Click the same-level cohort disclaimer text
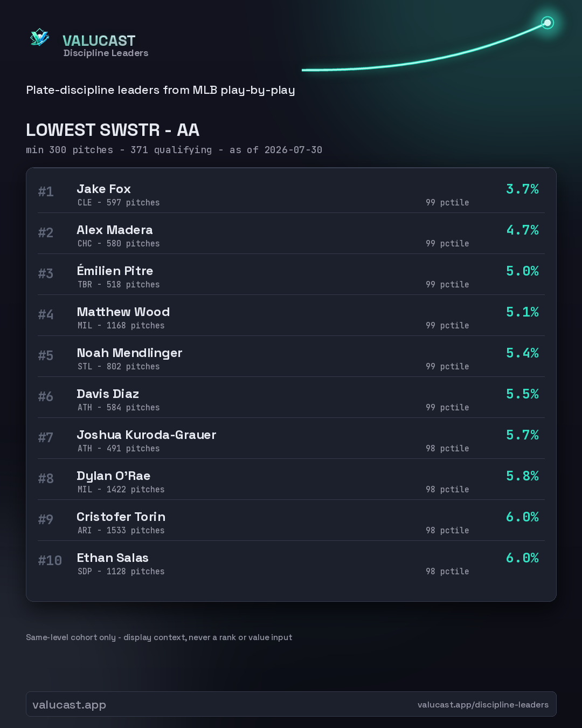Image resolution: width=582 pixels, height=728 pixels. [x=159, y=637]
